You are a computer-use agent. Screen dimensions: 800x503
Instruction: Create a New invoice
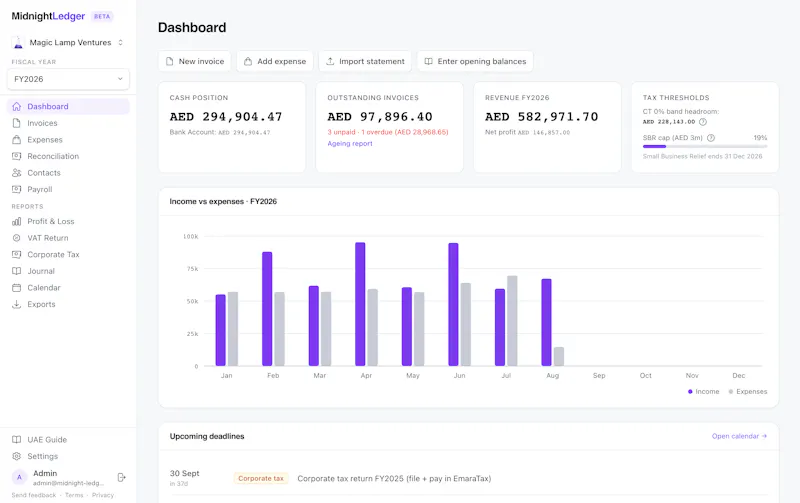[194, 61]
